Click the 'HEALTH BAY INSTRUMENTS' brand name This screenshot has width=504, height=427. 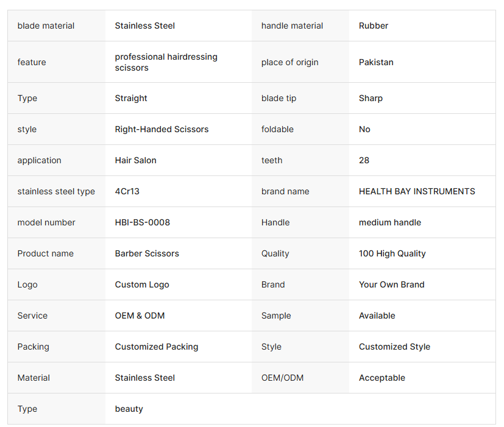point(417,191)
